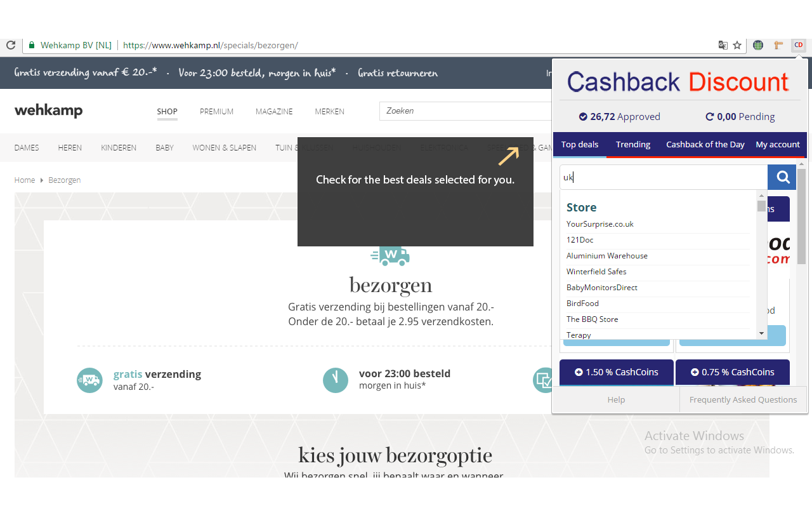Open the WONEN & SLAPEN category
This screenshot has width=812, height=508.
[225, 147]
